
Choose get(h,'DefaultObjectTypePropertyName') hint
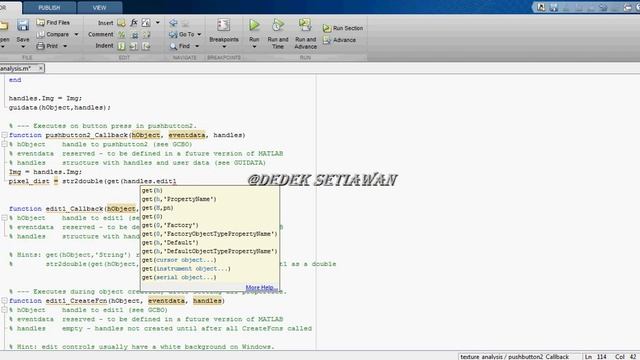pyautogui.click(x=209, y=251)
